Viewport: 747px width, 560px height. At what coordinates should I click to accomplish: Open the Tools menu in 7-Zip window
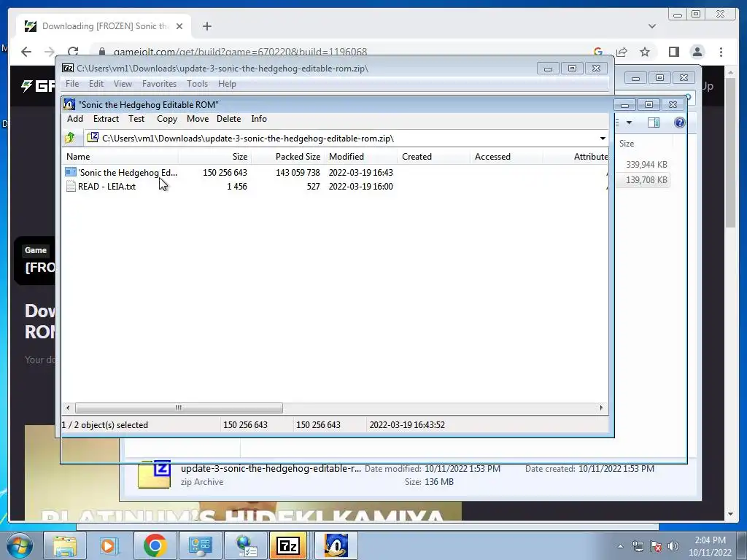coord(197,83)
